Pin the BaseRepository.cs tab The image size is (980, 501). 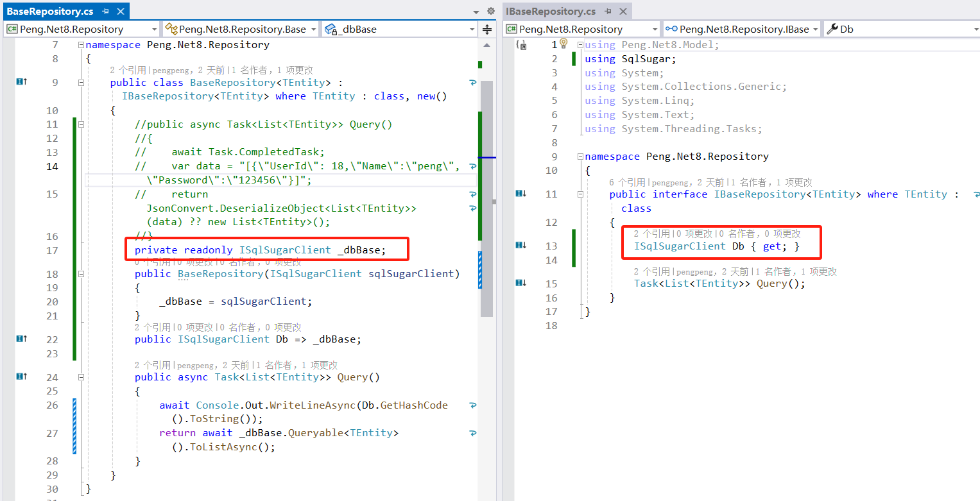(x=106, y=12)
